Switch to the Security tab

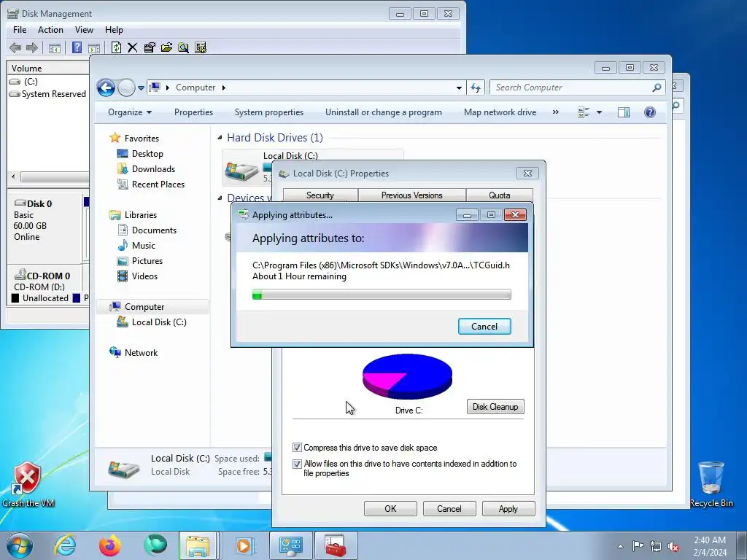point(320,195)
